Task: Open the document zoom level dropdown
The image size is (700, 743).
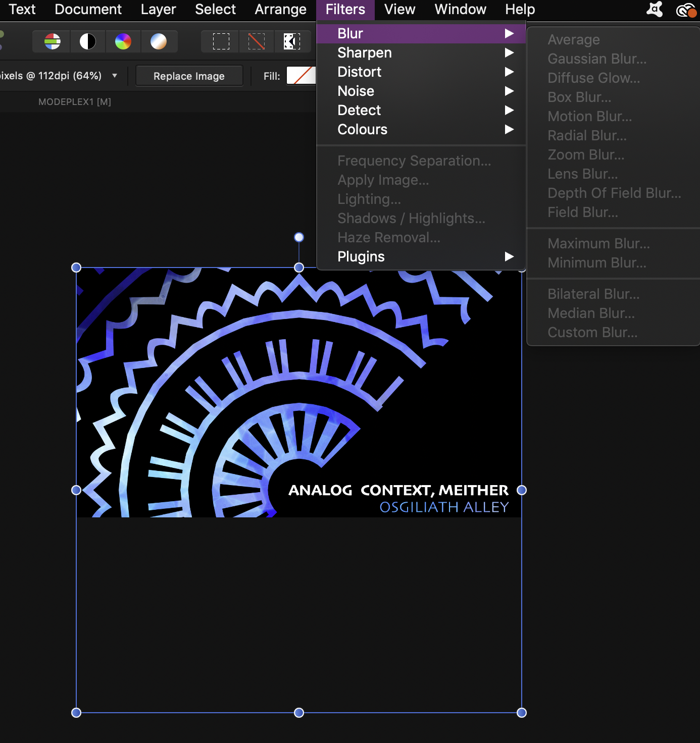Action: point(115,76)
